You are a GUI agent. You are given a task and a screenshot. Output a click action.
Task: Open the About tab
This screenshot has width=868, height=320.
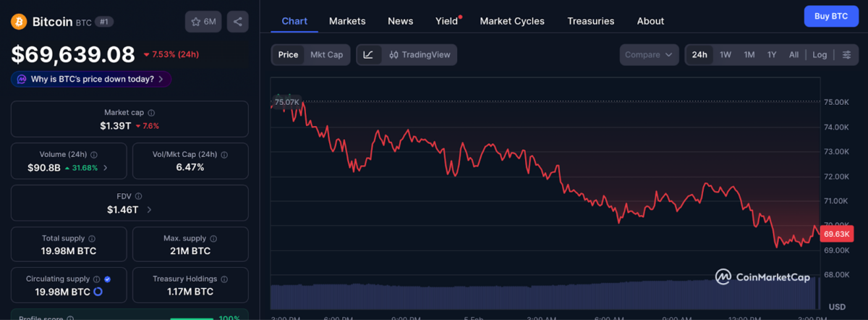point(650,21)
